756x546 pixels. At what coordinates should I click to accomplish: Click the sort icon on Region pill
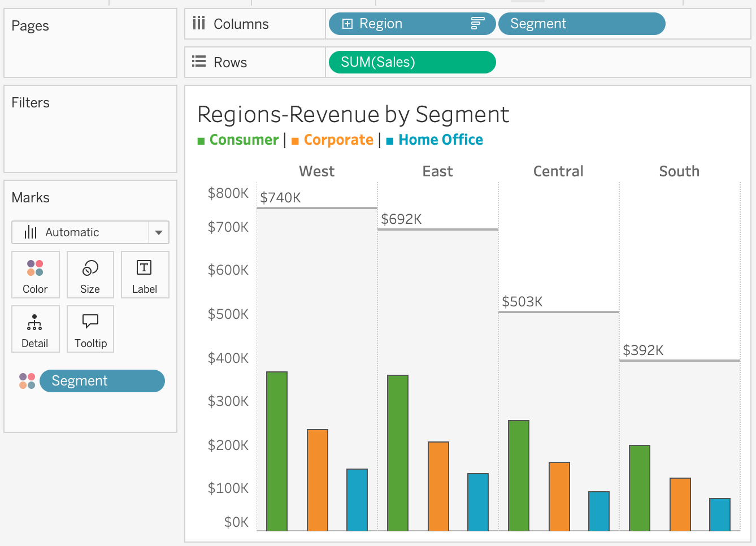[477, 24]
